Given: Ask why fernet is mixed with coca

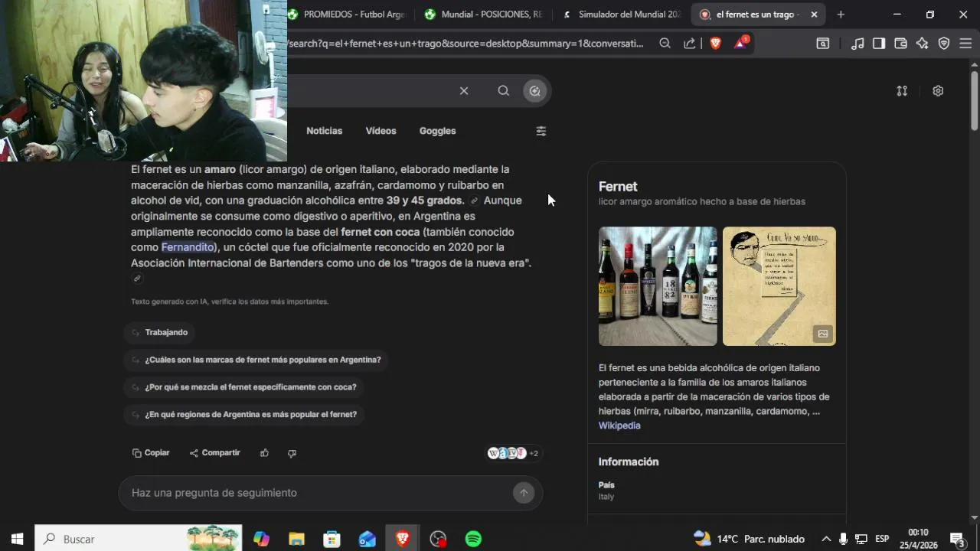Looking at the screenshot, I should [243, 387].
